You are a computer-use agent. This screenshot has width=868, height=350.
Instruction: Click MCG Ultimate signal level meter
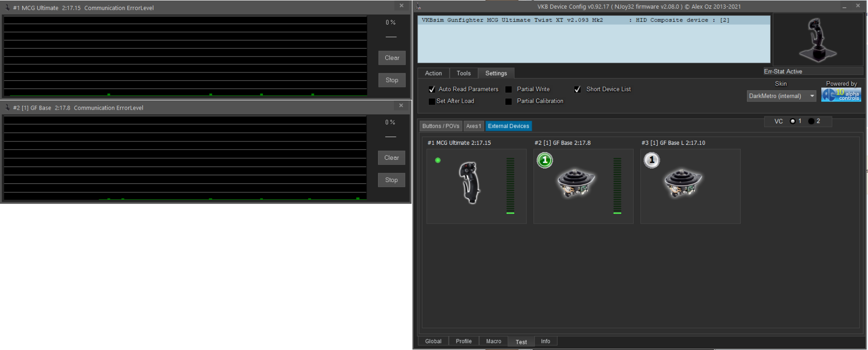point(510,186)
